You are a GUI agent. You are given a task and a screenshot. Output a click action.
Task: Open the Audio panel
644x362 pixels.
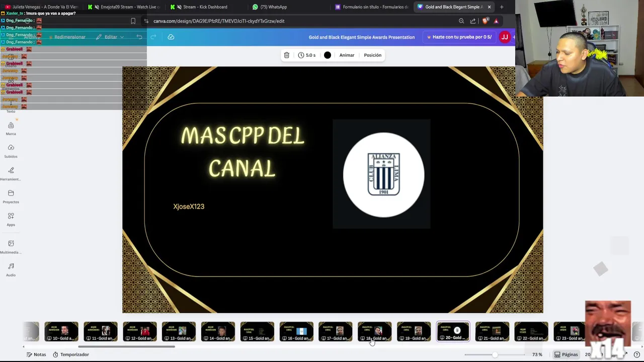[11, 269]
